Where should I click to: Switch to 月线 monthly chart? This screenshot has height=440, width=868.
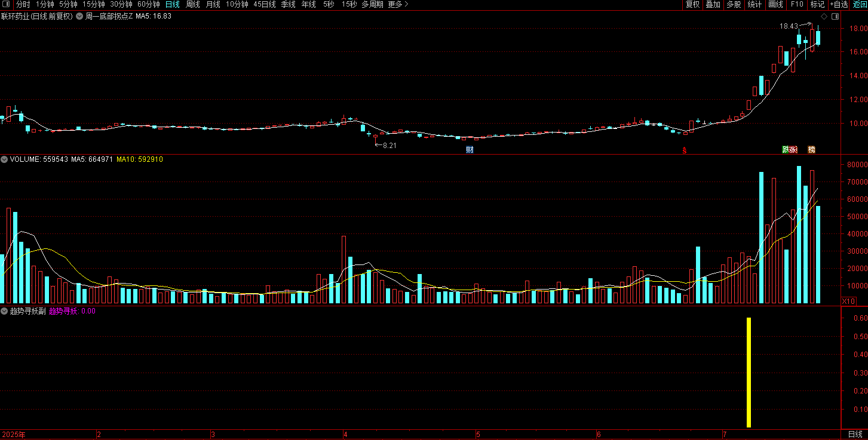click(213, 4)
